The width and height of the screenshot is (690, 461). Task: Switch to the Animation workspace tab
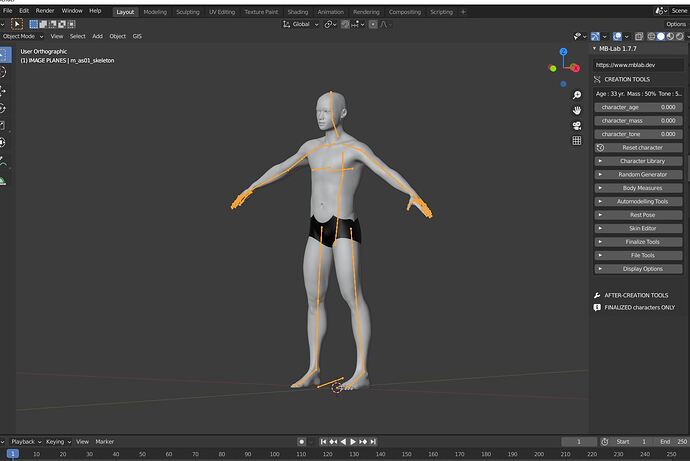pos(330,12)
